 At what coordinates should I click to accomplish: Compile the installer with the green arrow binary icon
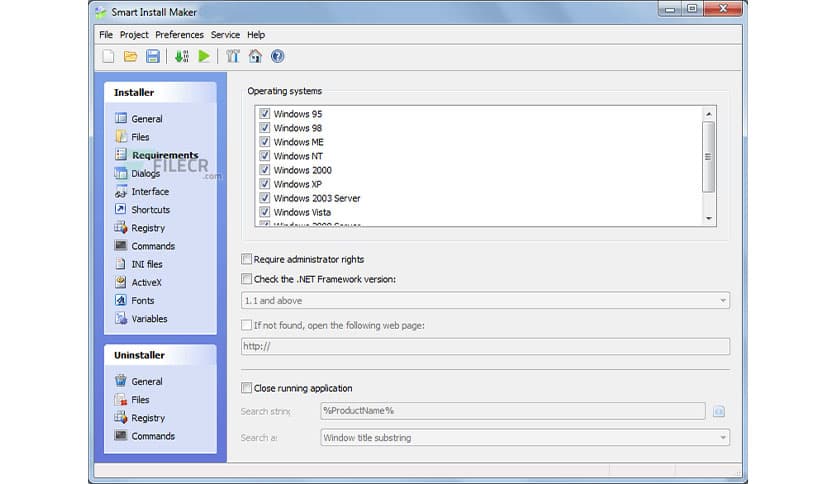tap(181, 57)
